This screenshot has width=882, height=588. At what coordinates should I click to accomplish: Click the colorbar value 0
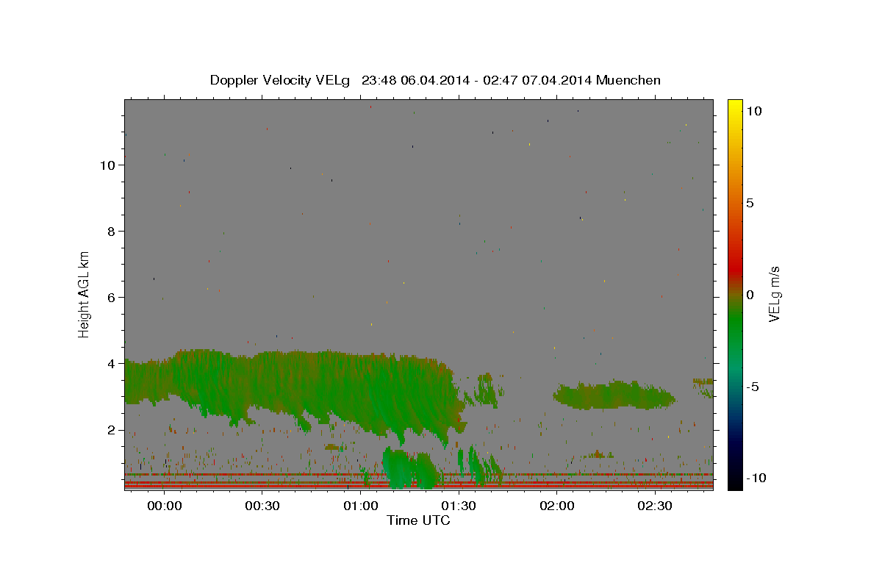point(750,295)
